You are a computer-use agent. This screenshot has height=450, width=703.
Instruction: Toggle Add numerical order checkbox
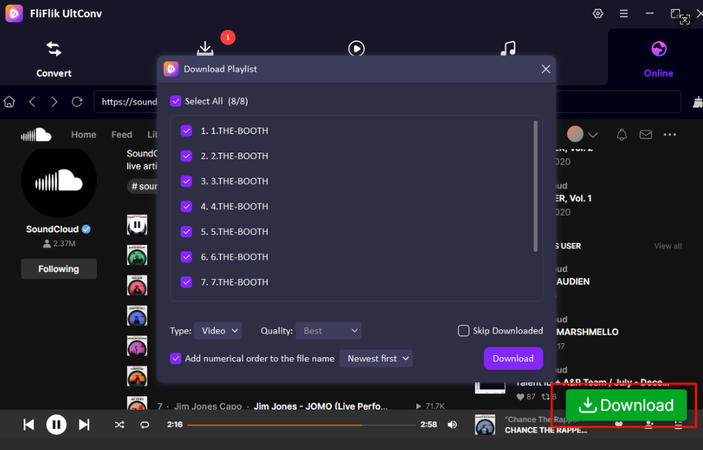176,359
